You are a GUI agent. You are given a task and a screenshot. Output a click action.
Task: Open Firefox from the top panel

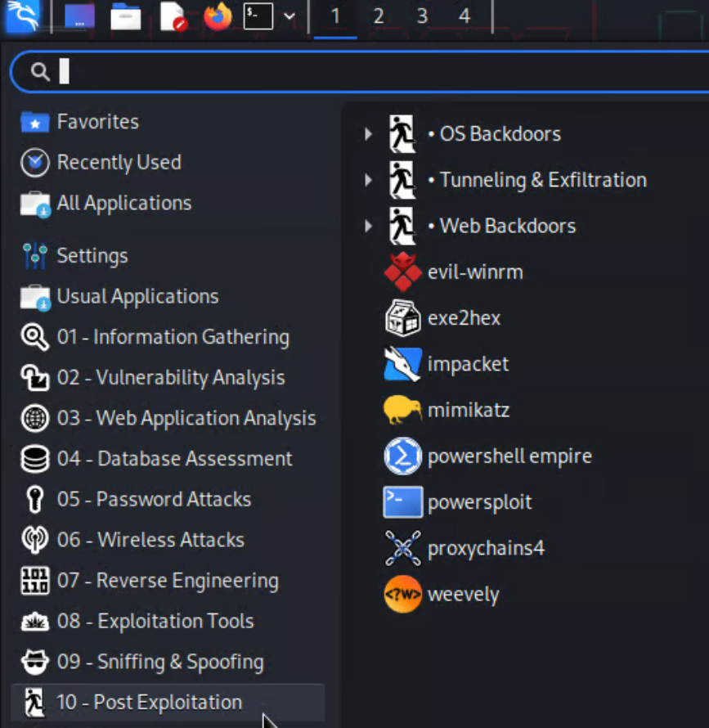point(218,16)
